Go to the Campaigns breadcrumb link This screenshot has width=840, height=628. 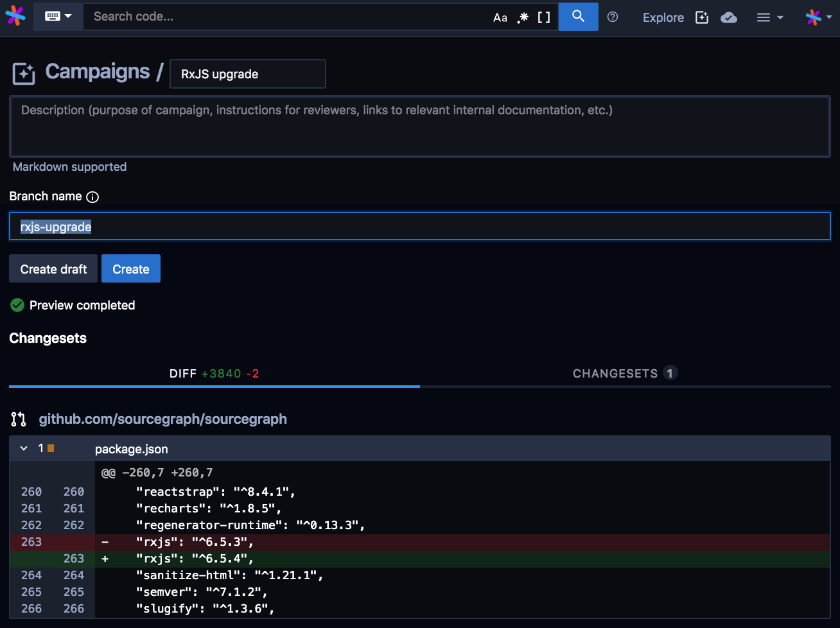click(x=98, y=71)
